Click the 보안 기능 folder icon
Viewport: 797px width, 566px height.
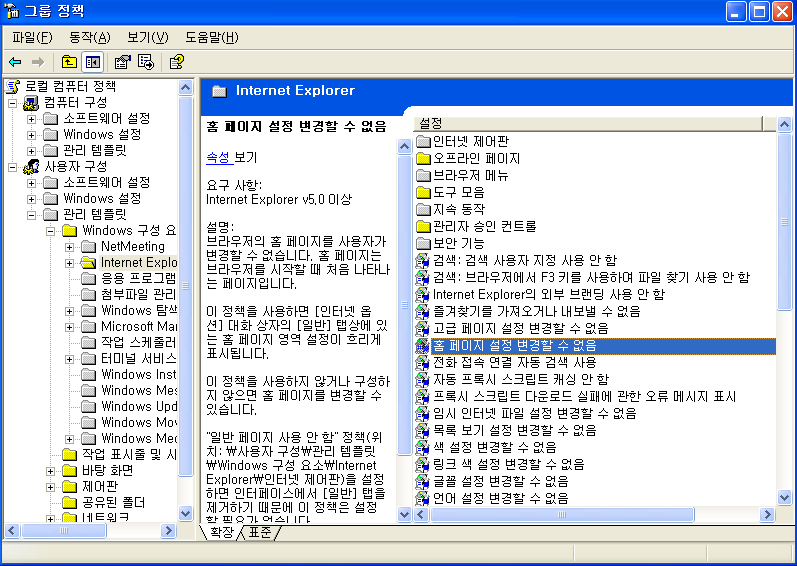click(423, 243)
